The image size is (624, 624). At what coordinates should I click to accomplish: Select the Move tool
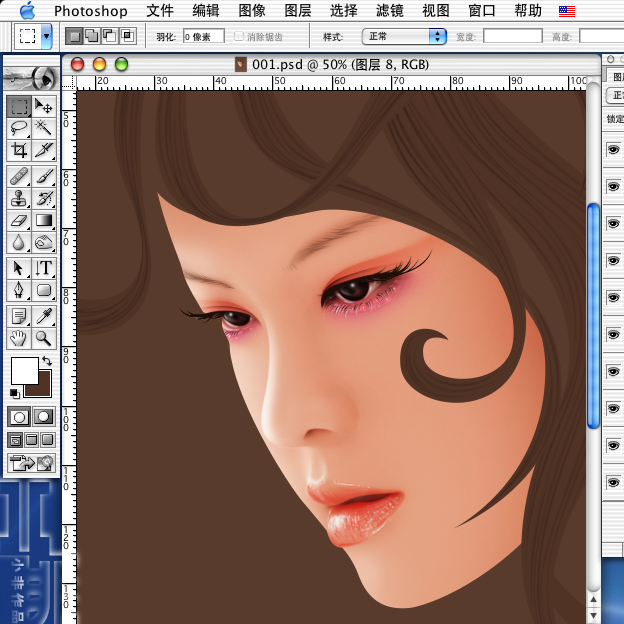pos(43,106)
